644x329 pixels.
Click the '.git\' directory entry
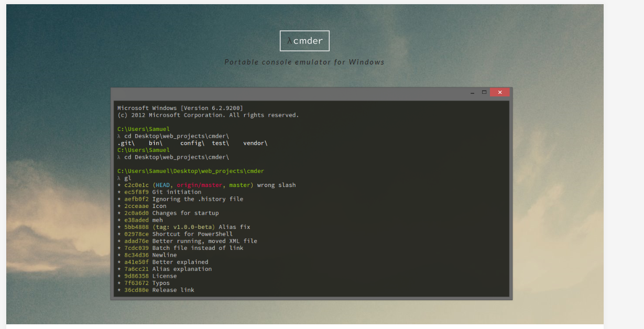coord(126,143)
